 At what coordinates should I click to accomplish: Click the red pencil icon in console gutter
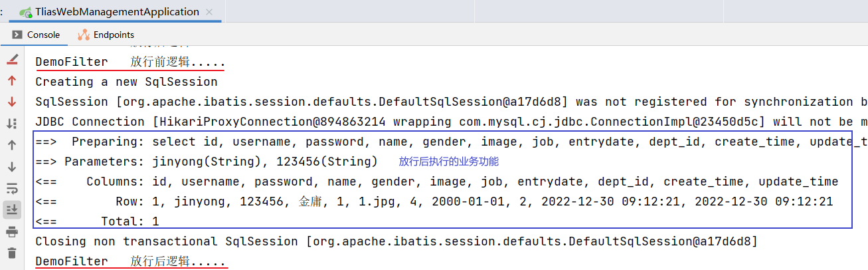point(12,60)
